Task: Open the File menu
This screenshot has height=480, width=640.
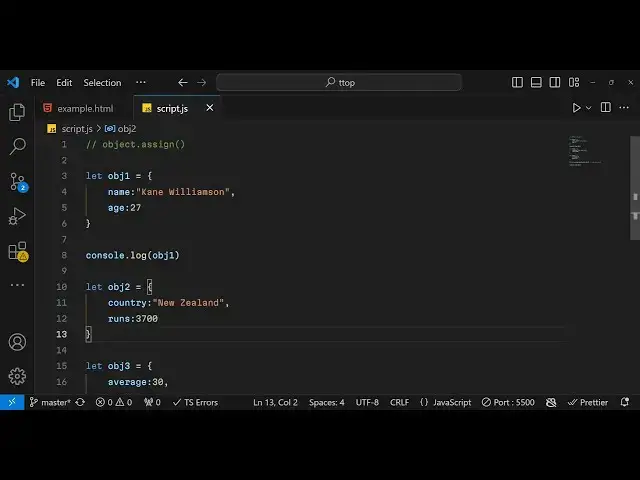Action: click(x=38, y=82)
